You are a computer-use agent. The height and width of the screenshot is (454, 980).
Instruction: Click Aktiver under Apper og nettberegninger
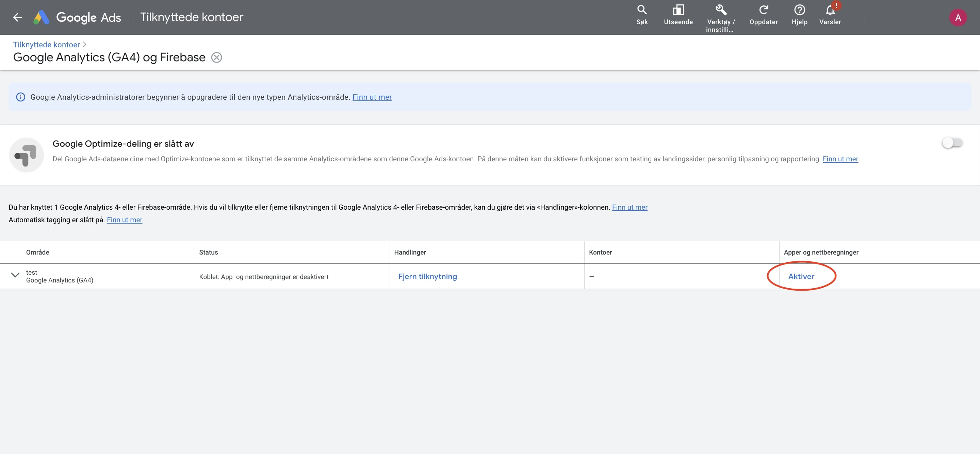(801, 277)
